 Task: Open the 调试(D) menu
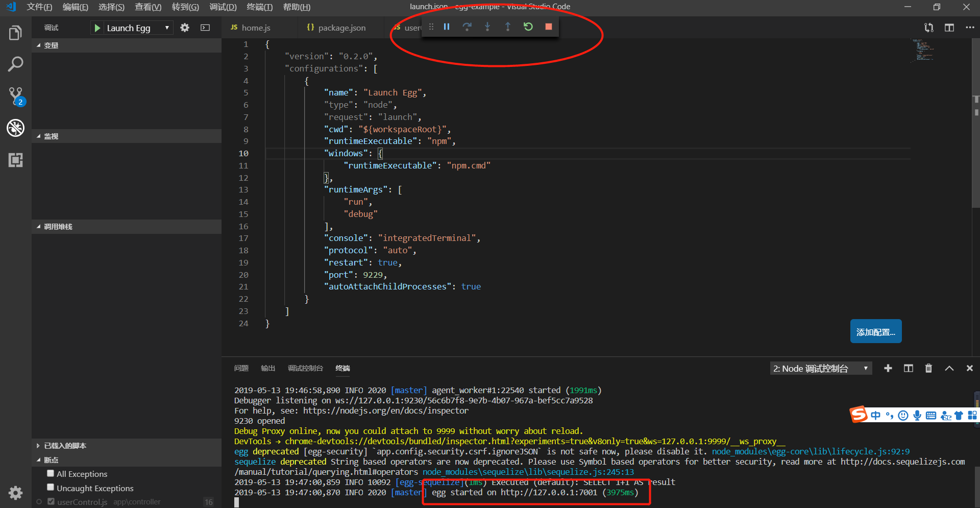(223, 7)
